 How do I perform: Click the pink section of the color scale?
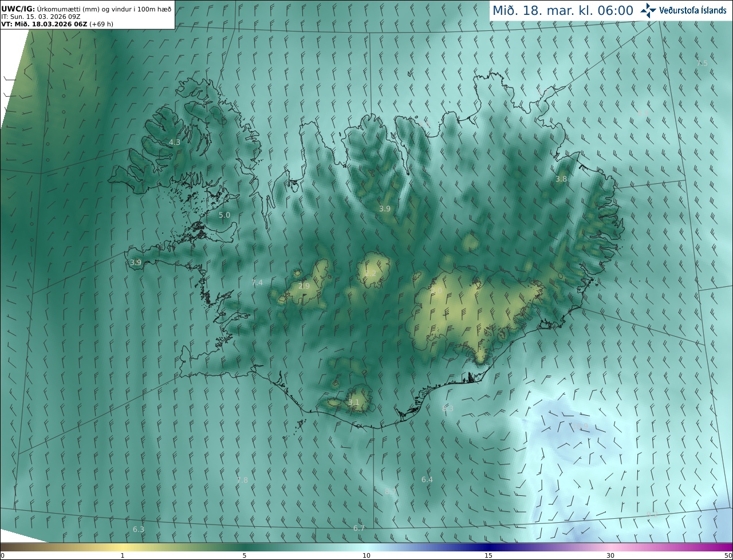(x=610, y=547)
